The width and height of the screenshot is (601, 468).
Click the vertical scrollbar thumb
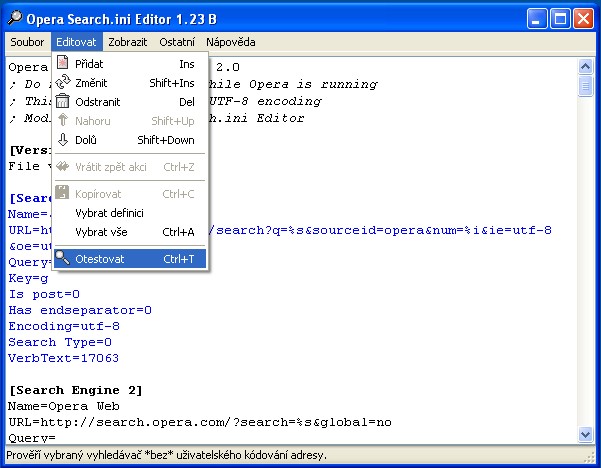click(585, 86)
